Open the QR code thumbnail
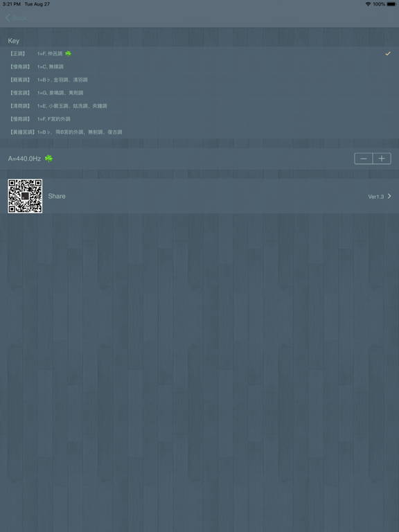 [x=25, y=196]
